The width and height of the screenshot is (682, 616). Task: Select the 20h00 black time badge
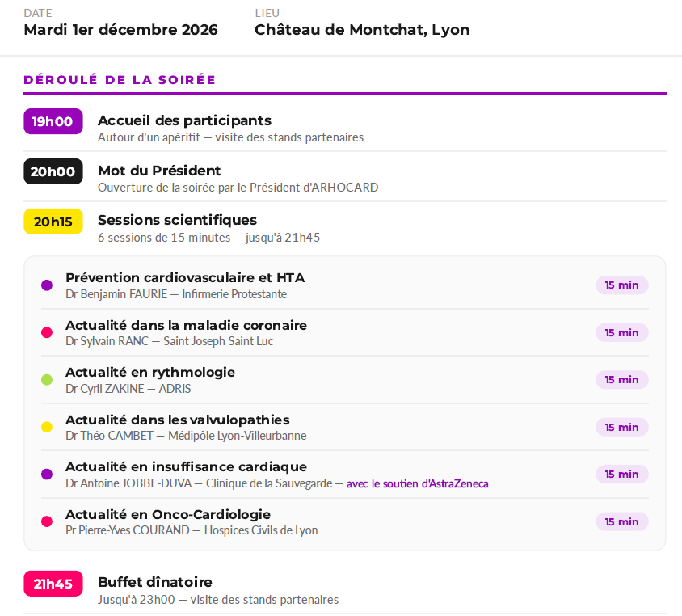(53, 171)
